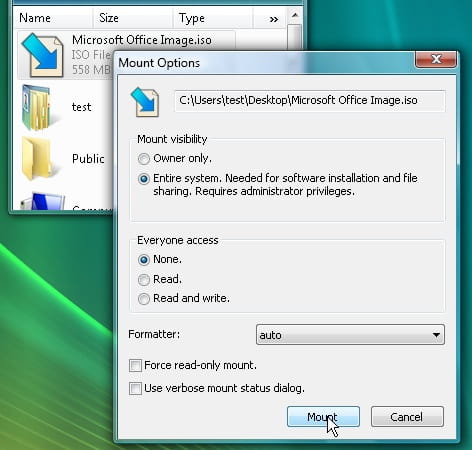Select Entire system mount visibility

click(x=144, y=179)
